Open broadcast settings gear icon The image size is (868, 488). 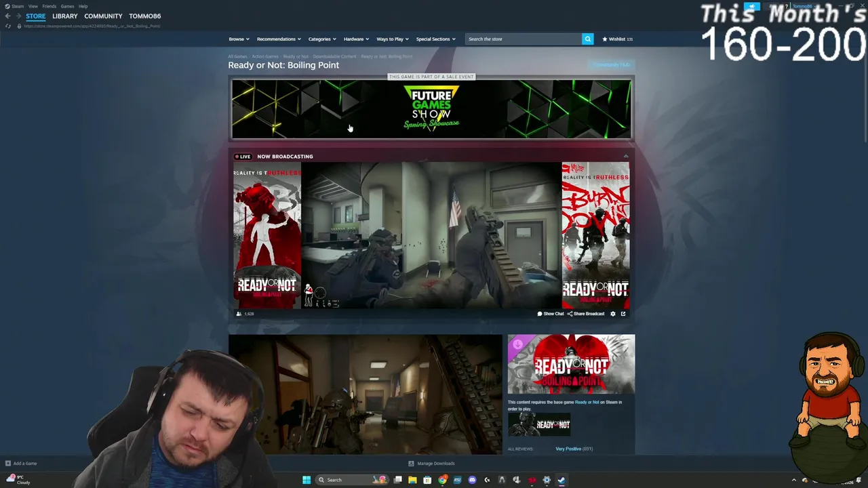[x=613, y=314]
